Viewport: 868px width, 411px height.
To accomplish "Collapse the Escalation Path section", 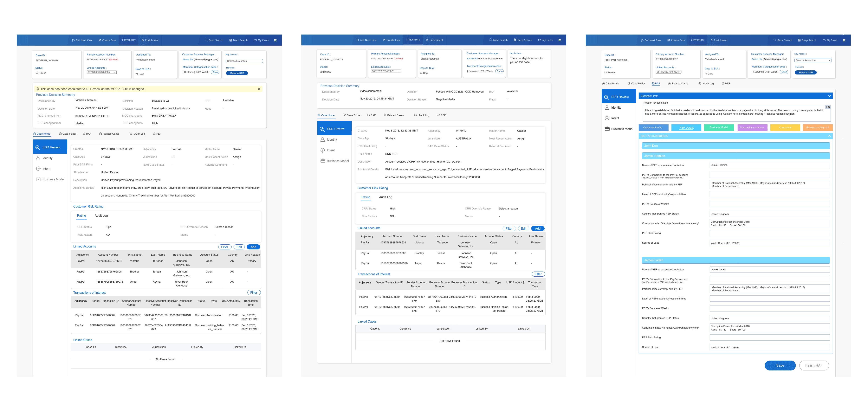I will click(829, 96).
